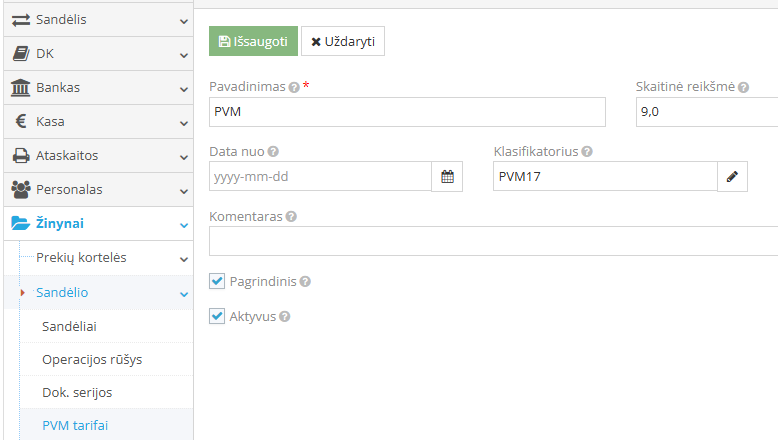Viewport: 778px width, 440px height.
Task: Click the help icon next to Klasifikatorius
Action: pos(587,152)
